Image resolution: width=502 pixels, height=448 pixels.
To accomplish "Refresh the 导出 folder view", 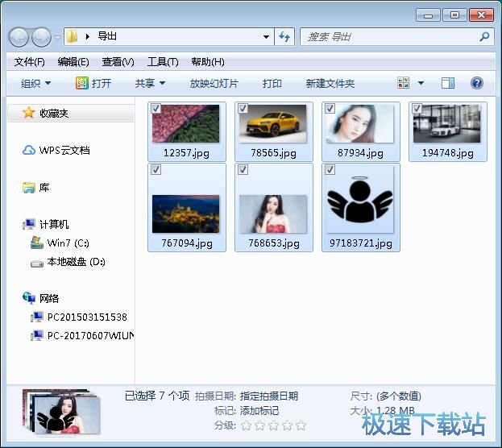I will click(284, 37).
